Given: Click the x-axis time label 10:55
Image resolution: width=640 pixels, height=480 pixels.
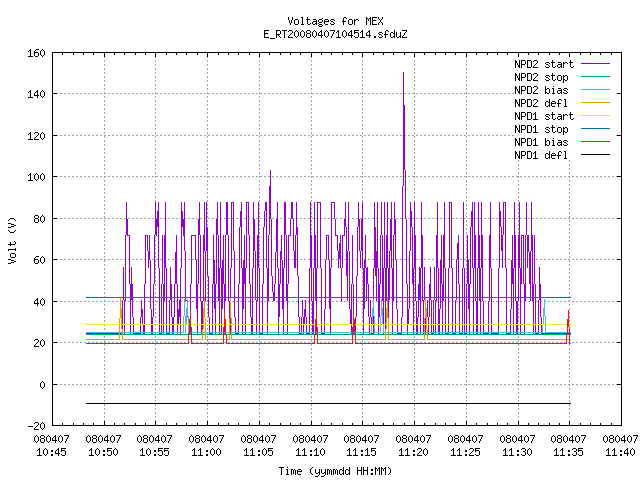Looking at the screenshot, I should click(x=154, y=452).
